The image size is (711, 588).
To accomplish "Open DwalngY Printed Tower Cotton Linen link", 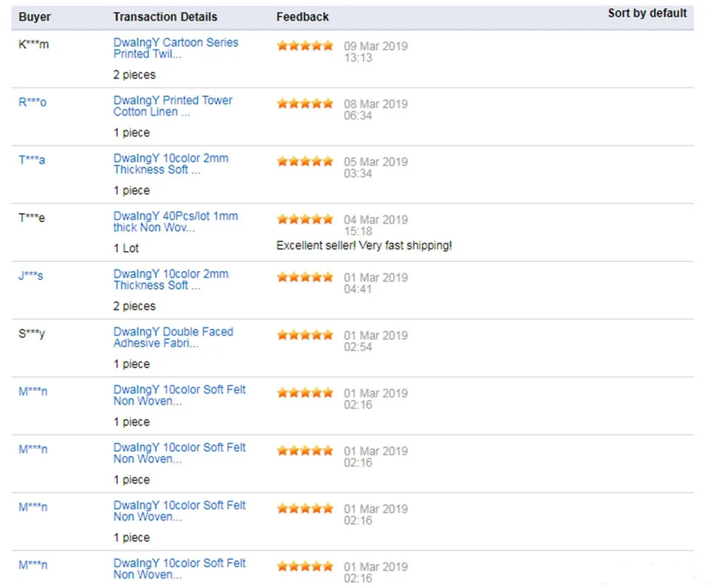I will pos(173,106).
